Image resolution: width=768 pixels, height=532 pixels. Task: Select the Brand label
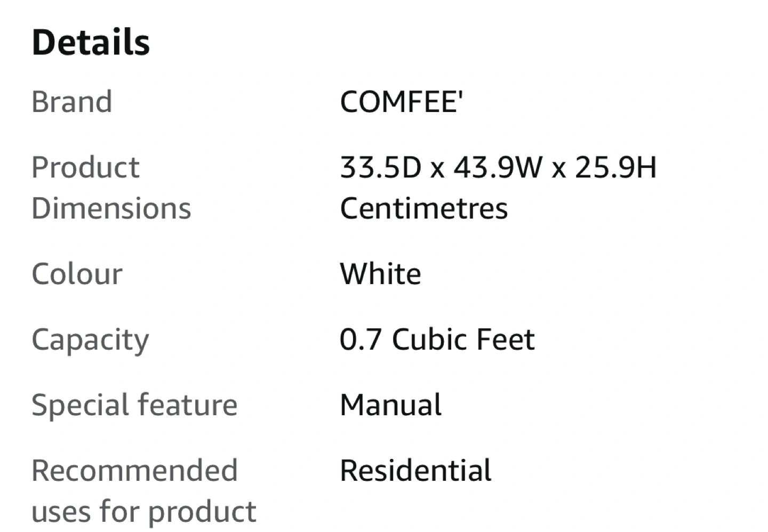tap(72, 101)
